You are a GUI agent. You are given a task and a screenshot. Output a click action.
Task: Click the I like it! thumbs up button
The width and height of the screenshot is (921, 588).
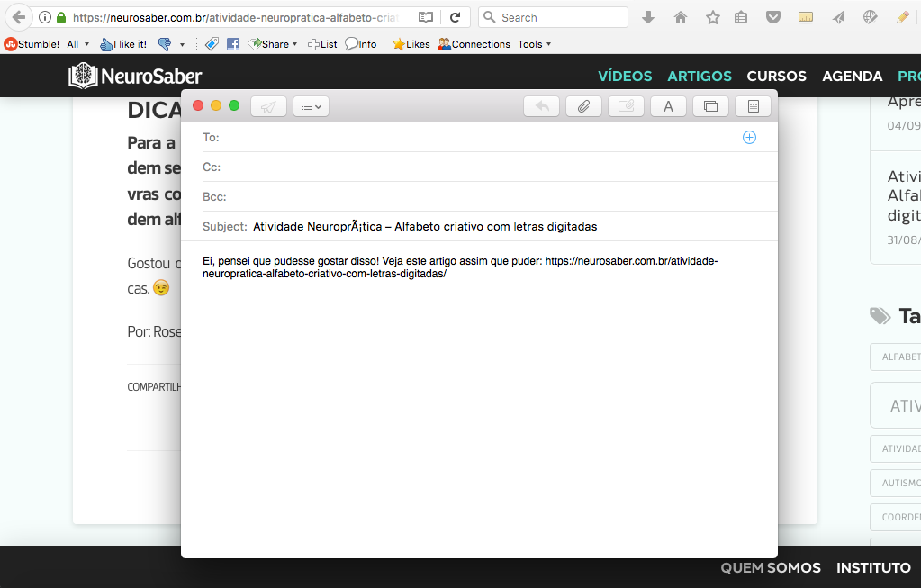pyautogui.click(x=123, y=44)
